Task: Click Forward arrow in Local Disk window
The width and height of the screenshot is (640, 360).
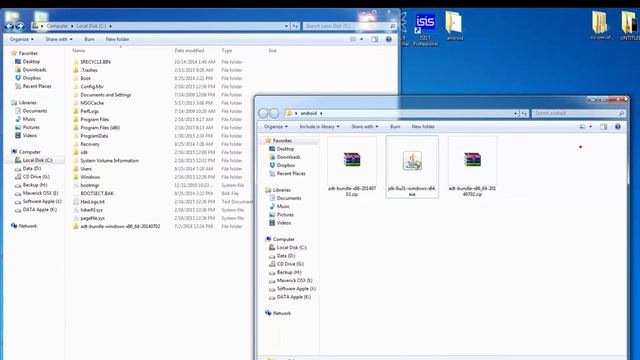Action: 20,27
